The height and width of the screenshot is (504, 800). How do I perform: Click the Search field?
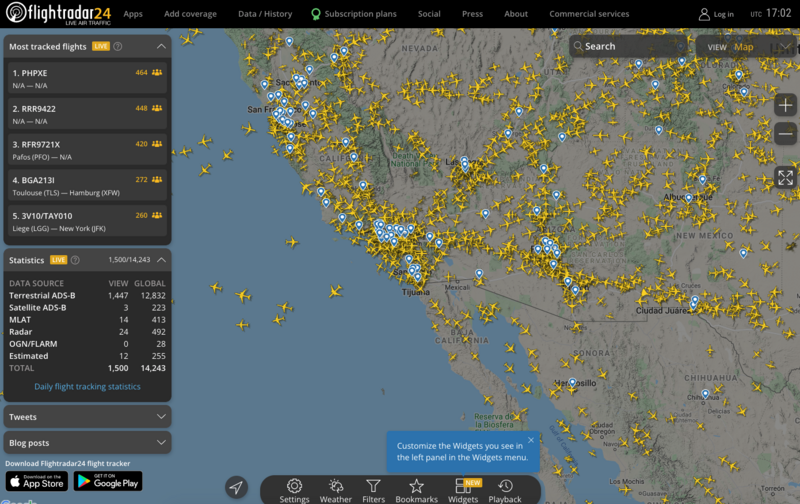click(628, 46)
